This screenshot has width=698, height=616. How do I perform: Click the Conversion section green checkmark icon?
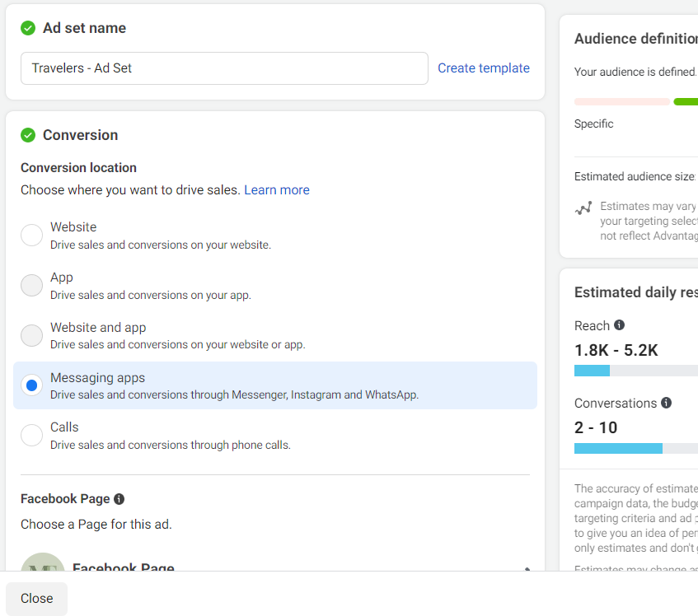coord(28,135)
